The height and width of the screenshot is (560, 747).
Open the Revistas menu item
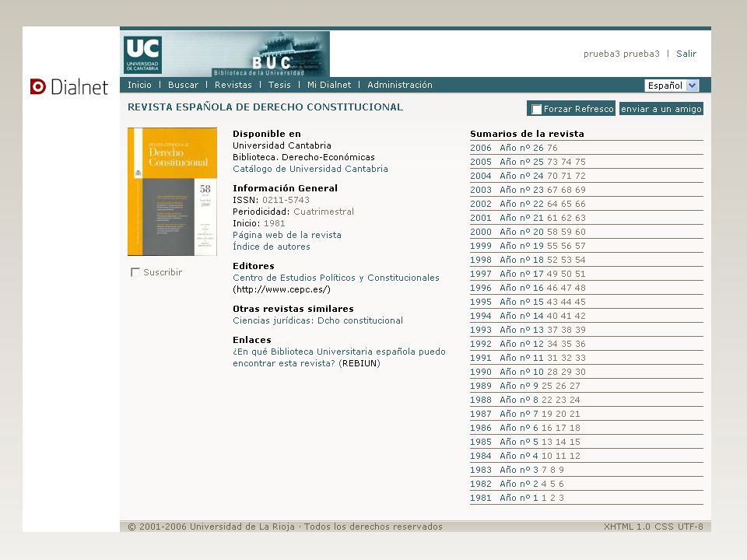233,85
